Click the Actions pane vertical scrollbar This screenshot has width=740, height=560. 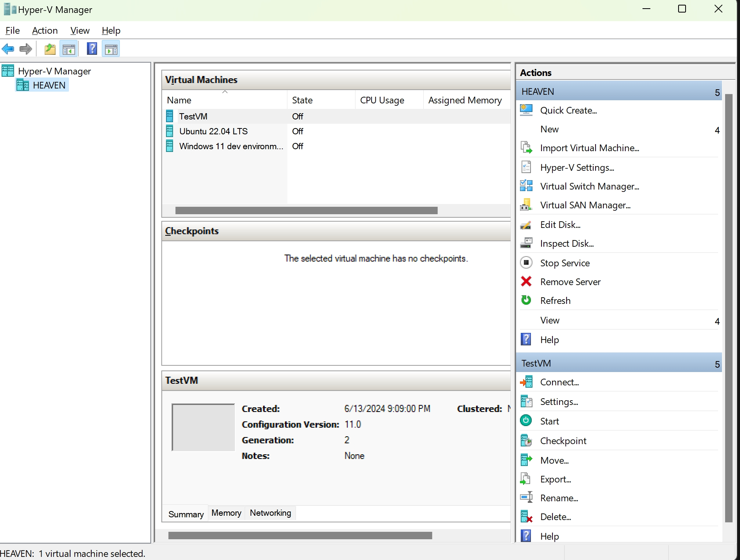coord(729,308)
